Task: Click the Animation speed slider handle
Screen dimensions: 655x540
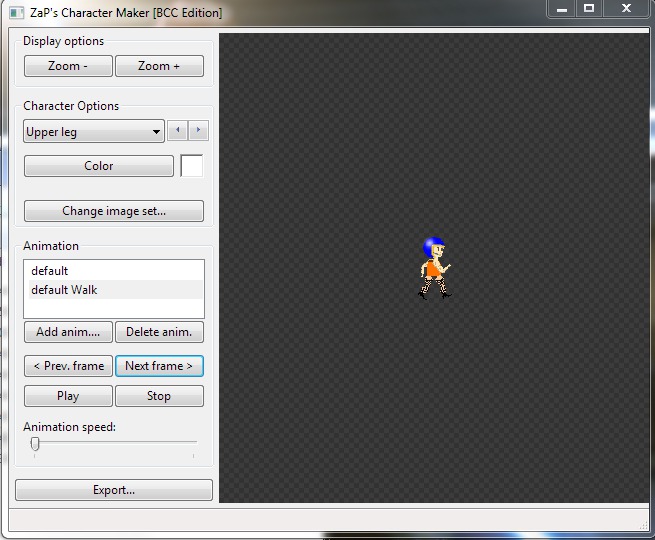Action: pos(35,444)
